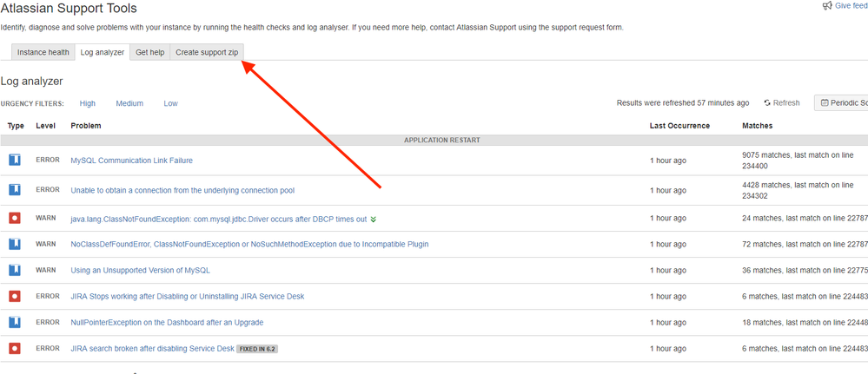Screen dimensions: 868x374
Task: Open NullPointerException on the Dashboard after Upgrade link
Action: pyautogui.click(x=167, y=323)
